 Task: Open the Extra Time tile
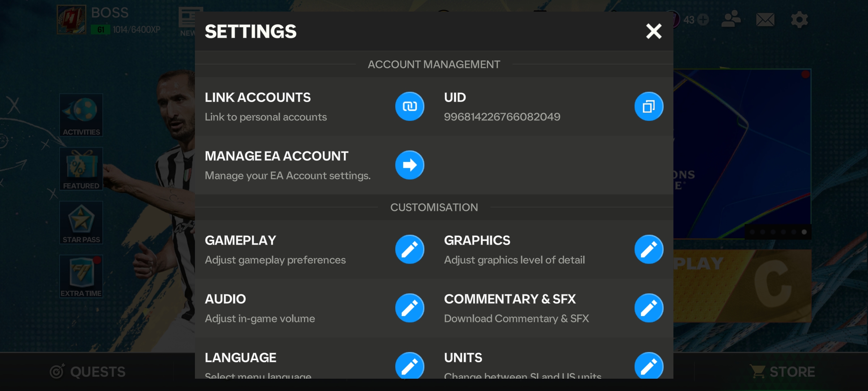coord(81,277)
